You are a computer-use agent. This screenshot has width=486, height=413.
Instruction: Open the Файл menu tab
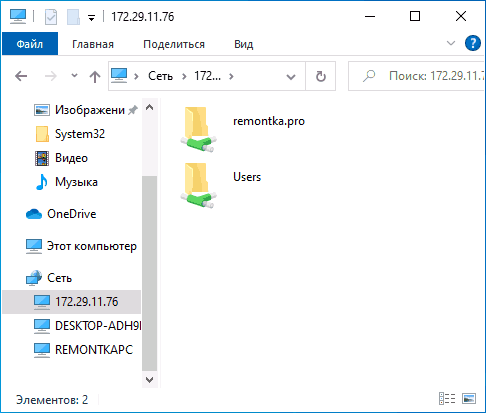[30, 44]
